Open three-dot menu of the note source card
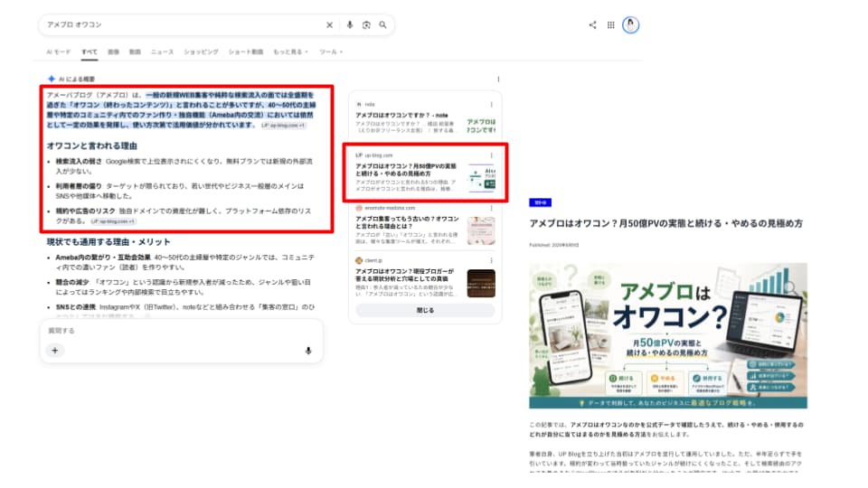868x488 pixels. coord(491,104)
